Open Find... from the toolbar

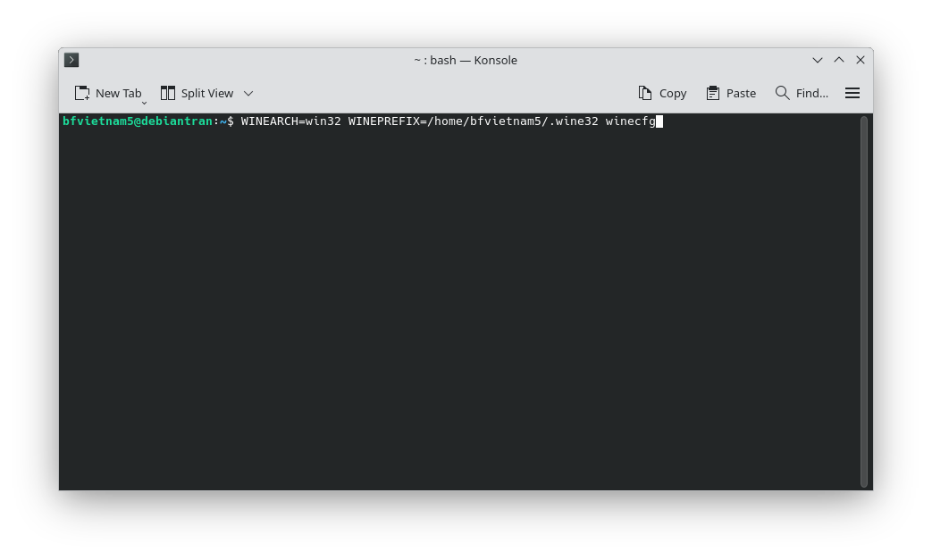[x=811, y=93]
